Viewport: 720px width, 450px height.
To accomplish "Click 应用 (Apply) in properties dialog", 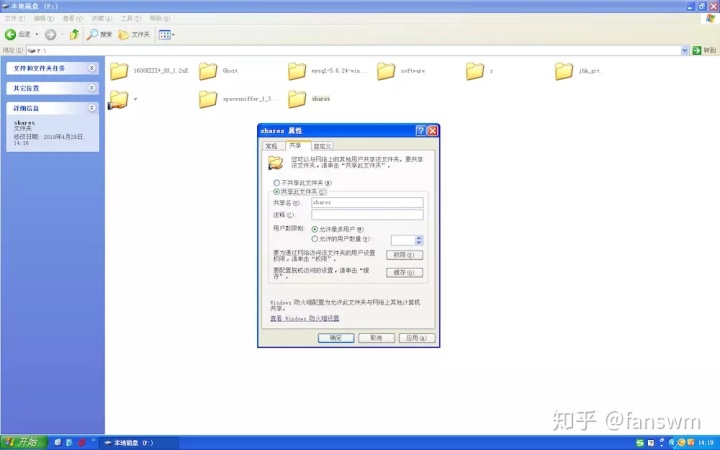I will point(417,338).
